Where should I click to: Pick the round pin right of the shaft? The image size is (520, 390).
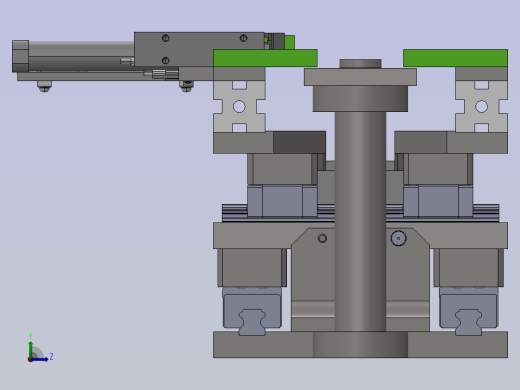[398, 238]
